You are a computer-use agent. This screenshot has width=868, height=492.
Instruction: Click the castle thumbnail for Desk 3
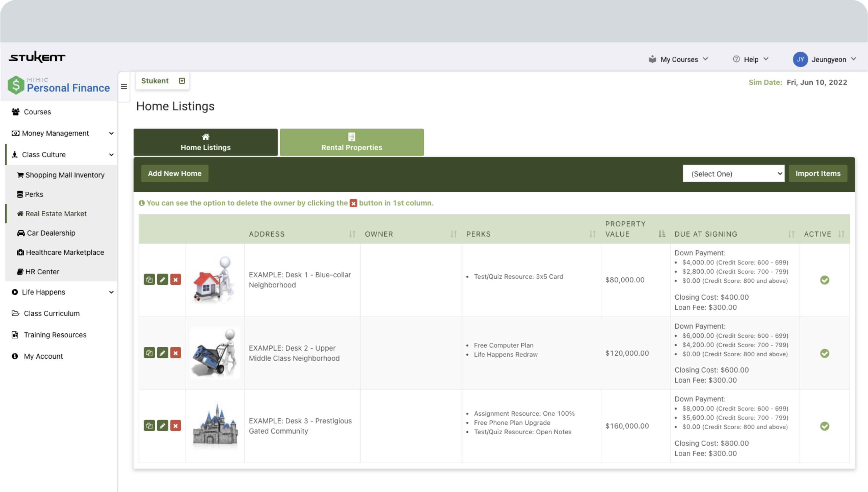coord(215,426)
